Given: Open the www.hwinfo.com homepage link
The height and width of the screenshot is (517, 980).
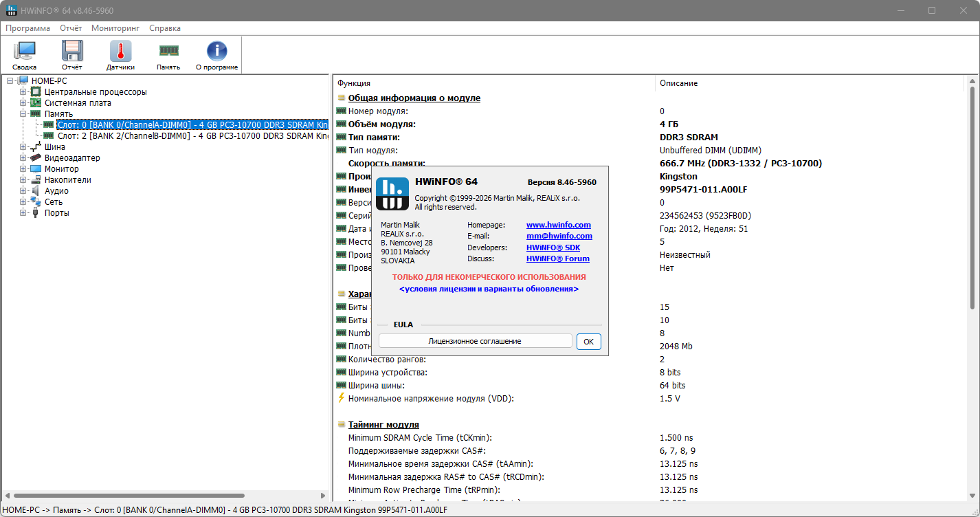Looking at the screenshot, I should point(558,225).
